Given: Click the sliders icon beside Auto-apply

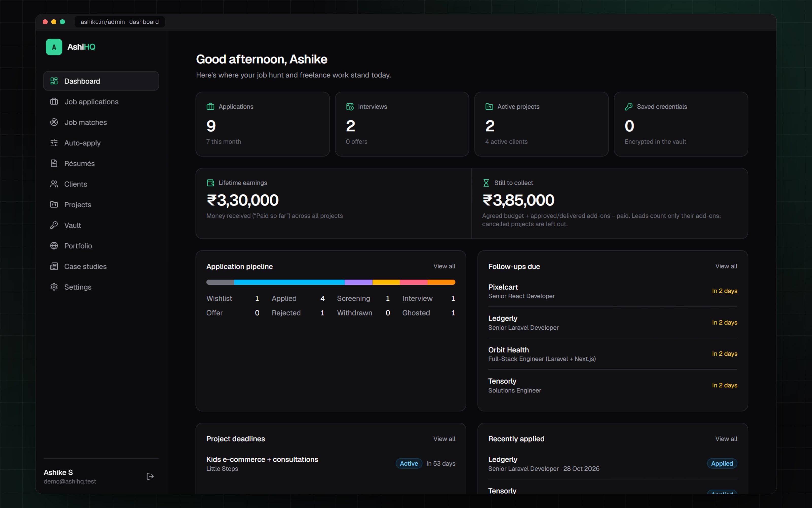Looking at the screenshot, I should (x=54, y=143).
